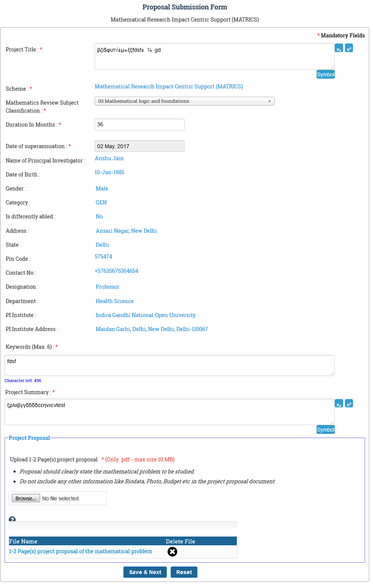Click the Date of superannuation field

point(139,146)
